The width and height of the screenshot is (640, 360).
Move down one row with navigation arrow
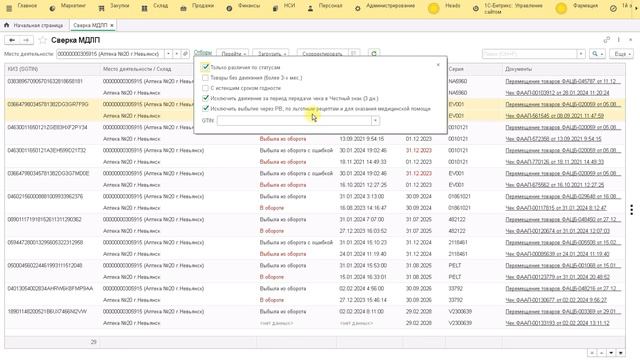click(611, 353)
